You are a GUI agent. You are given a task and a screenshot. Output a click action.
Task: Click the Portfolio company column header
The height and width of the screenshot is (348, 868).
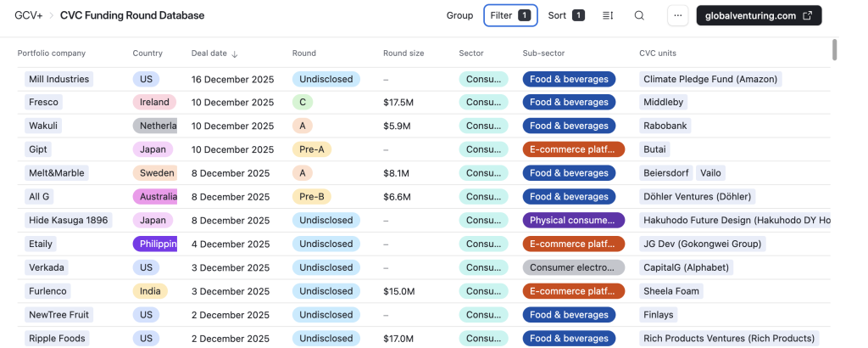(x=52, y=53)
